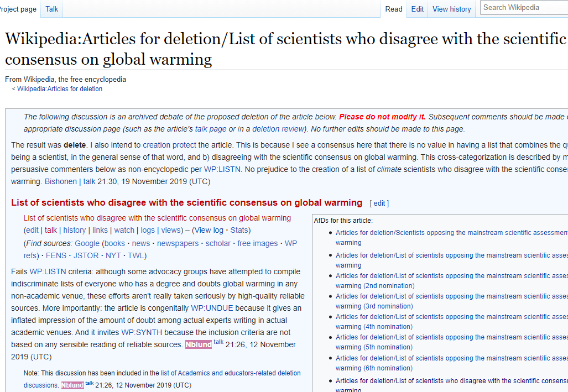Click 'watch' in the article tools line
The width and height of the screenshot is (568, 392).
[x=124, y=231]
